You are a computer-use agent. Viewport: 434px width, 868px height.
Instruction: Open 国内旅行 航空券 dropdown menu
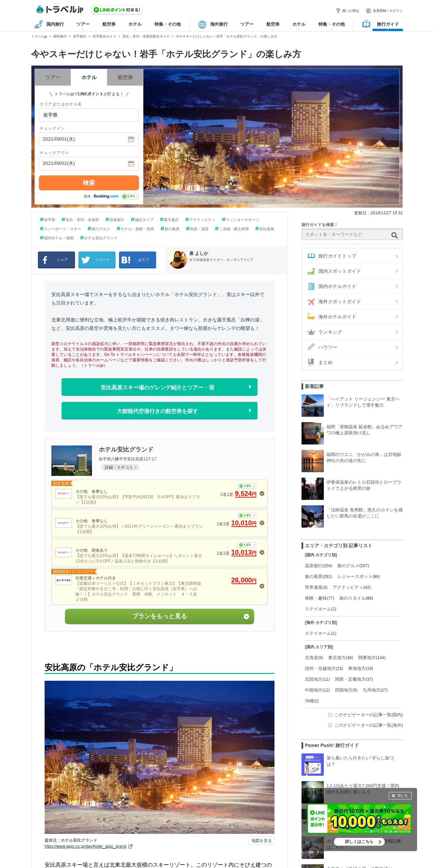click(x=109, y=25)
